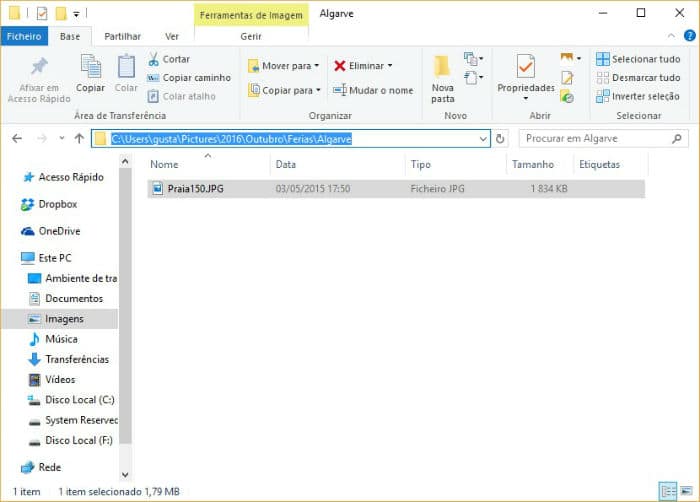Sort by the Nome column header
This screenshot has width=700, height=502.
[208, 164]
